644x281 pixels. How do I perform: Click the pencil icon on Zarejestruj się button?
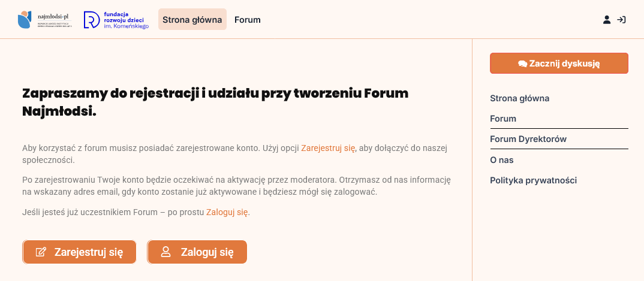click(41, 252)
